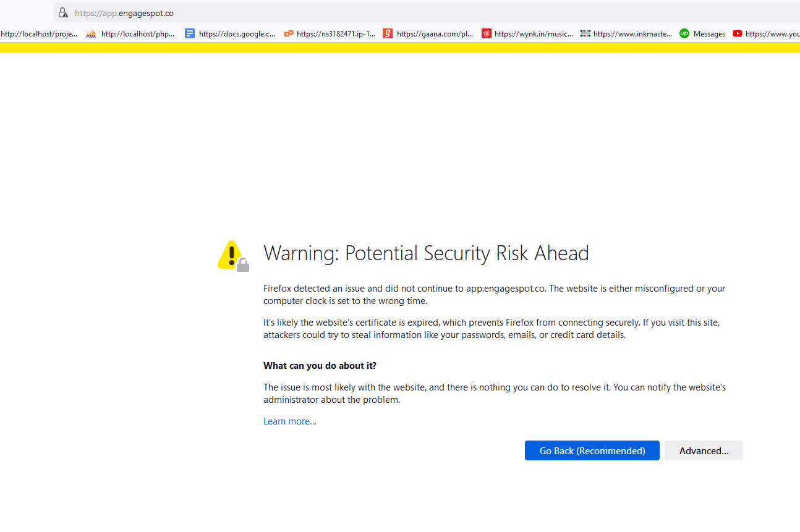
Task: Click the Wynk music bookmark icon
Action: click(x=487, y=34)
